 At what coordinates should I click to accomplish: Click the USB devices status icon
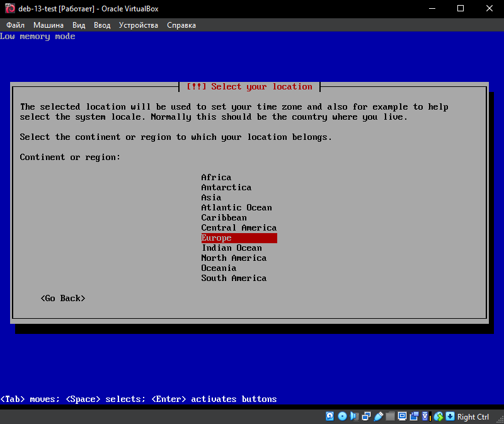(x=379, y=416)
